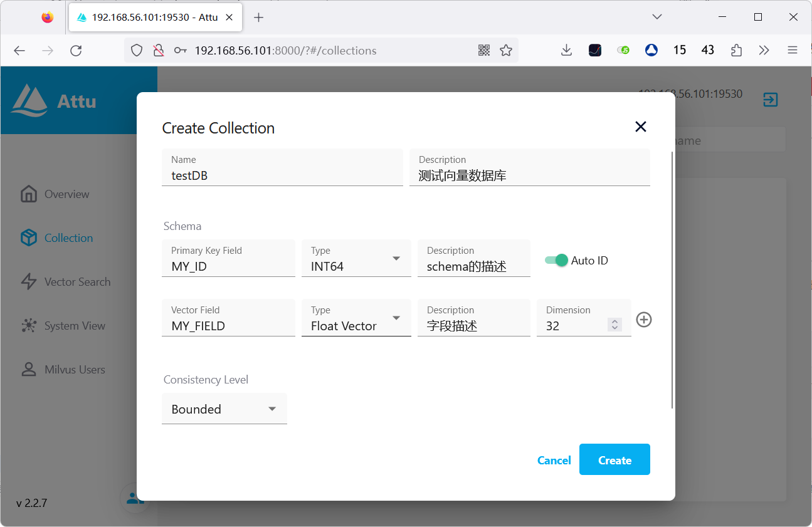The width and height of the screenshot is (812, 527).
Task: Select the 192.168.56.101:19530 - Attu tab
Action: coord(155,18)
